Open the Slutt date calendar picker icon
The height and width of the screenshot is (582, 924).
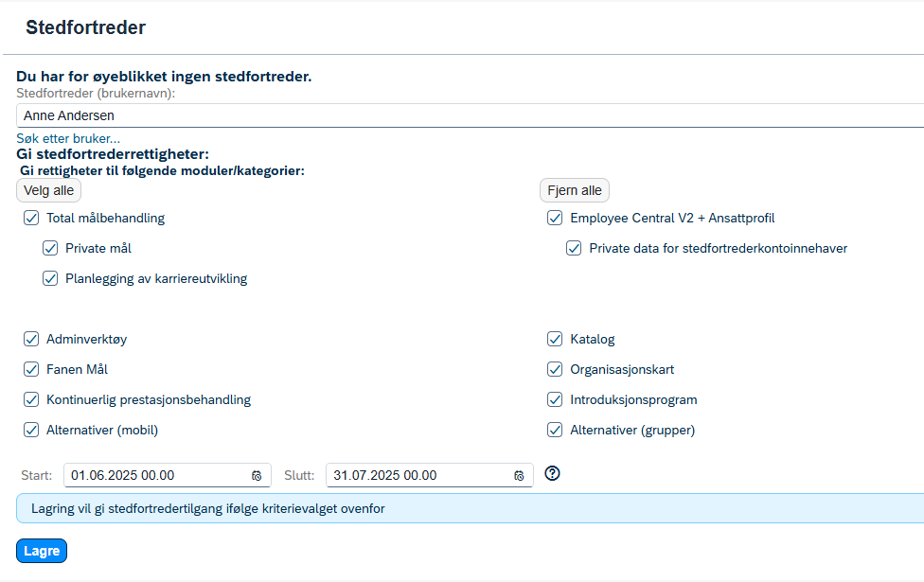click(519, 476)
